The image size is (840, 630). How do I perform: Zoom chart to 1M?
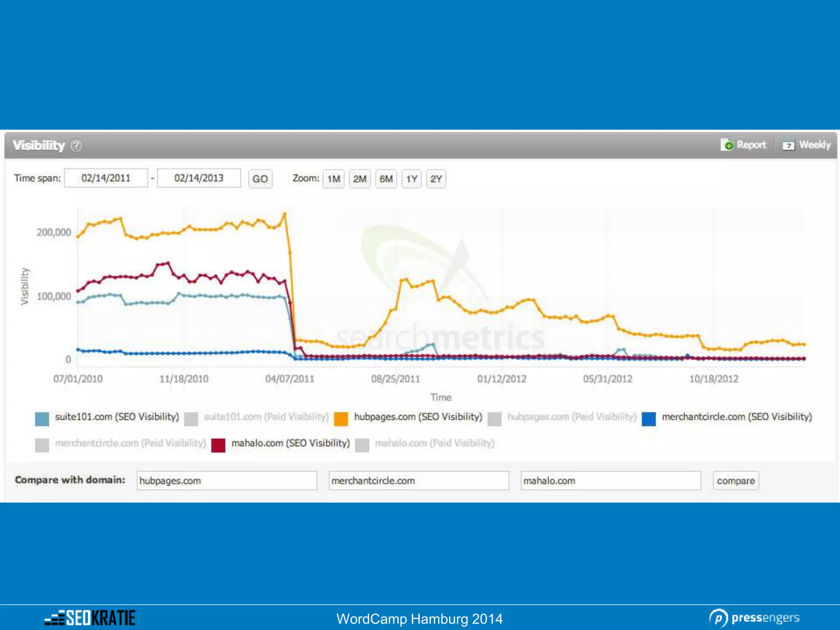point(333,179)
